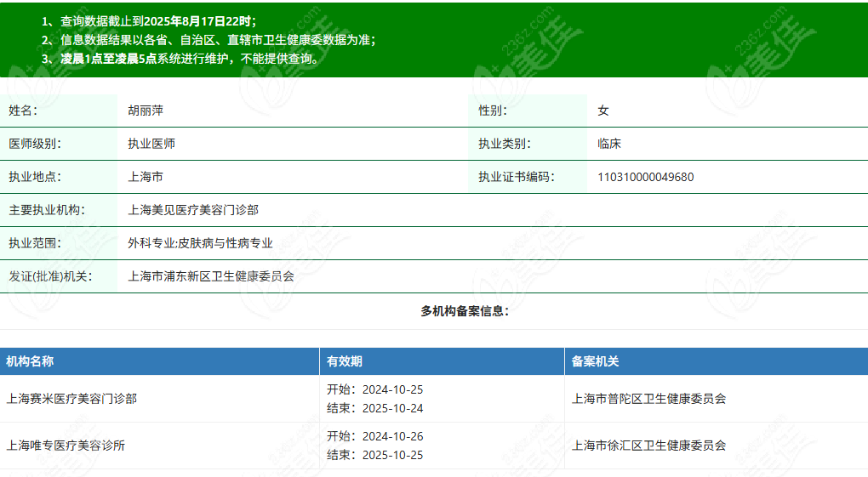
Task: Select issuing authority 上海市浦东新区卫生健康委员会
Action: coord(211,276)
